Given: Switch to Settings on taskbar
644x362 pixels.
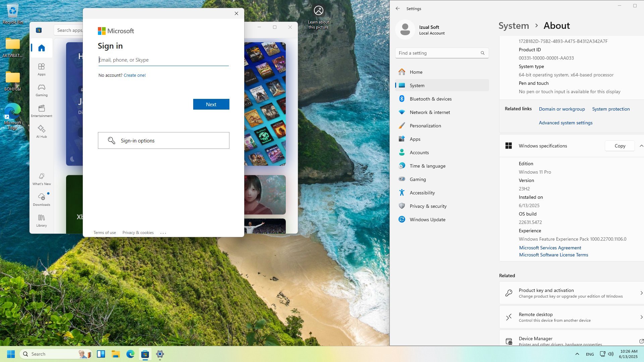Looking at the screenshot, I should [x=160, y=354].
